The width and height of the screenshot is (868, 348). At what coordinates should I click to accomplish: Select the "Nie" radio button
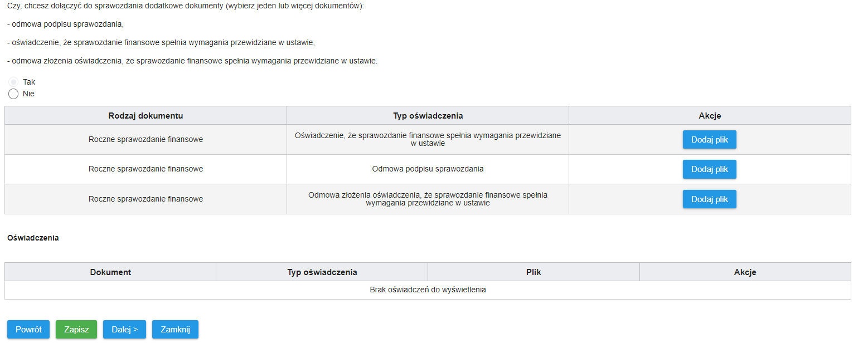[x=13, y=94]
